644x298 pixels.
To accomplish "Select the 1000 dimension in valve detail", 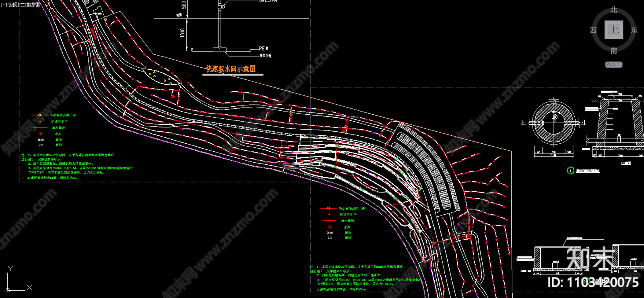I will coord(183,33).
